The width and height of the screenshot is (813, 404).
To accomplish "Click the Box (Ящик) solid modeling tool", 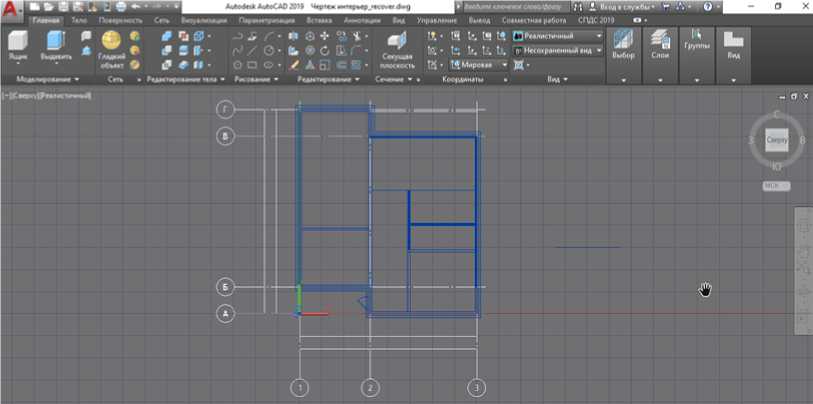I will click(18, 45).
